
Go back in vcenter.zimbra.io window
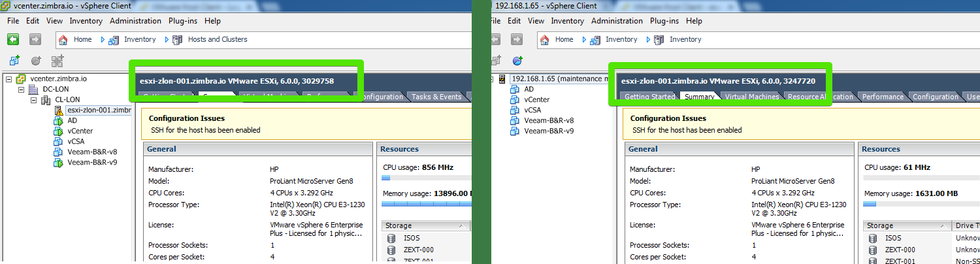click(x=12, y=39)
